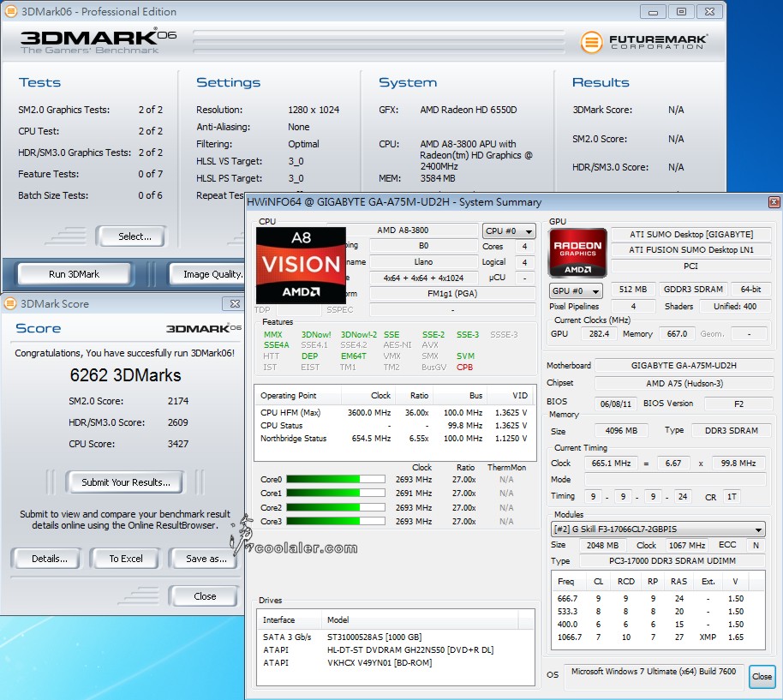Click the ATI SUMO Desktop [GIGABYTE] field
Viewport: 783px width, 700px height.
pyautogui.click(x=691, y=234)
